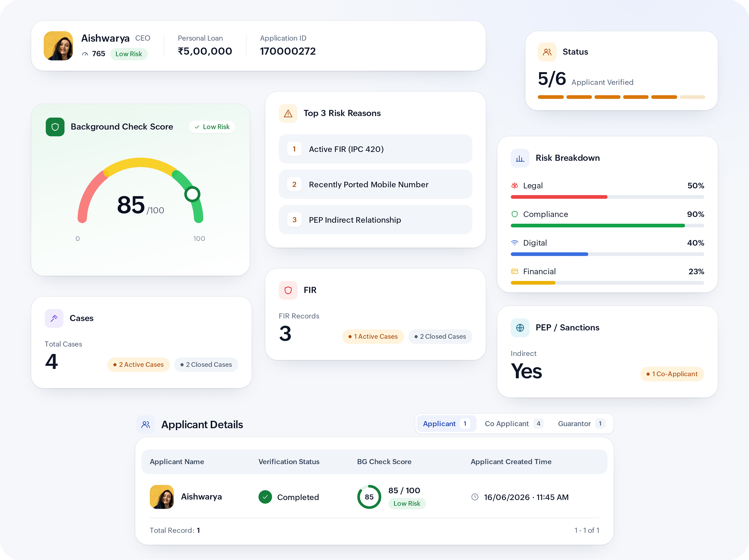Screen dimensions: 749x560
Task: Click the Low Risk pill on Background Check card
Action: (212, 127)
